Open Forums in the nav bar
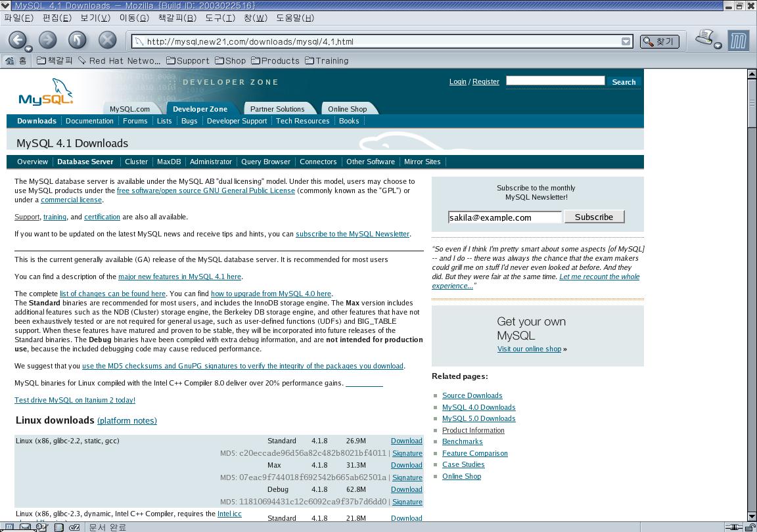Screen dimensions: 757x532 point(135,121)
